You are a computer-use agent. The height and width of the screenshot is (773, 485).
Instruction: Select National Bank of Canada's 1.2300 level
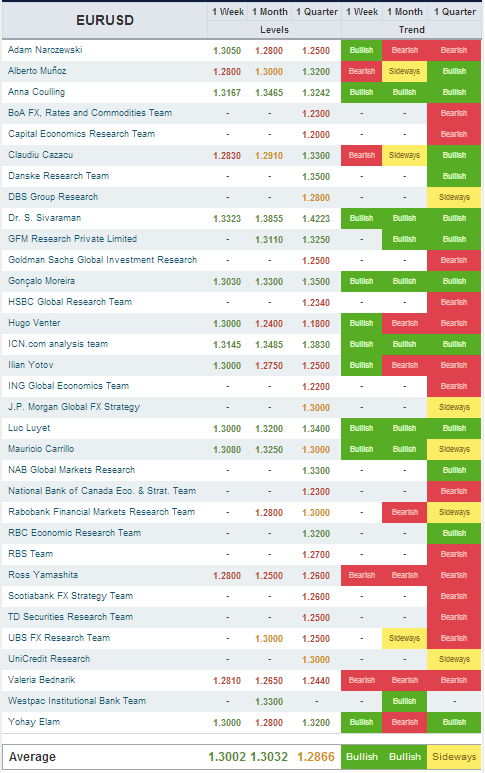pyautogui.click(x=316, y=492)
